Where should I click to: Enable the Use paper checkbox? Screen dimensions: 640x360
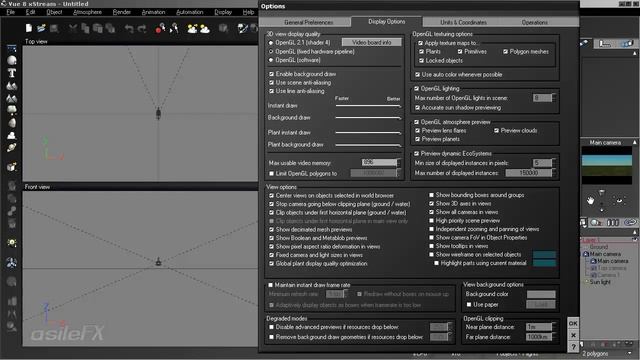pyautogui.click(x=469, y=304)
